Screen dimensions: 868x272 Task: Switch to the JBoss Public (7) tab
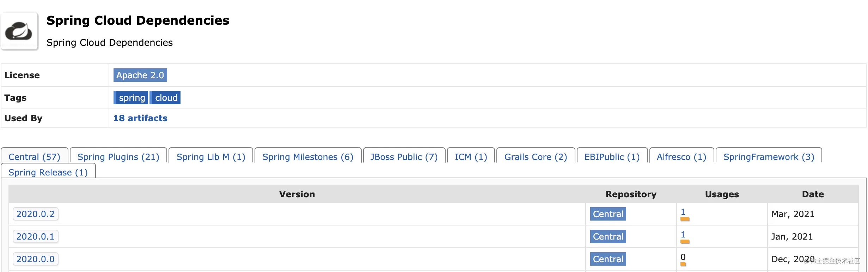[x=404, y=156]
